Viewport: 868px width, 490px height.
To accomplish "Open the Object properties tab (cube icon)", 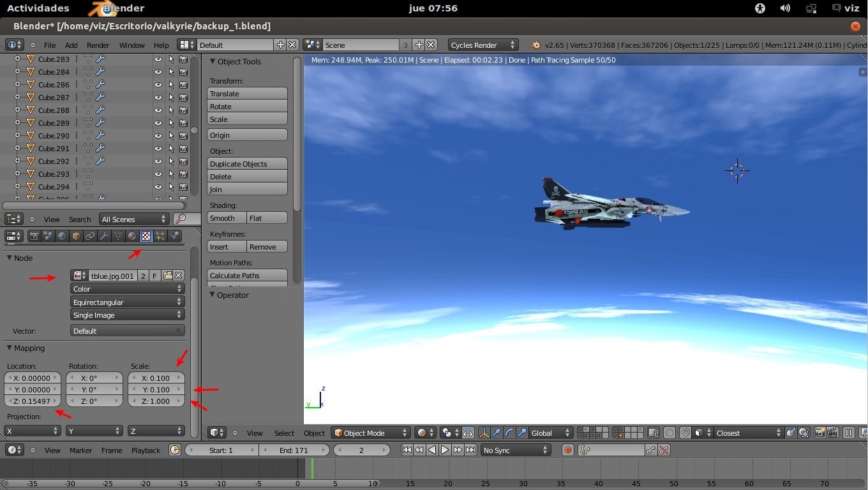I will (x=76, y=236).
